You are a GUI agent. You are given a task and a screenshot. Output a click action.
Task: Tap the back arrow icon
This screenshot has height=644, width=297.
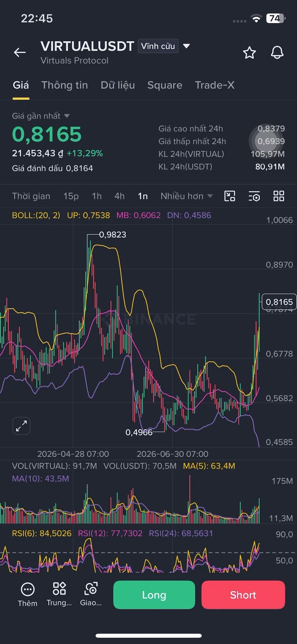coord(20,52)
